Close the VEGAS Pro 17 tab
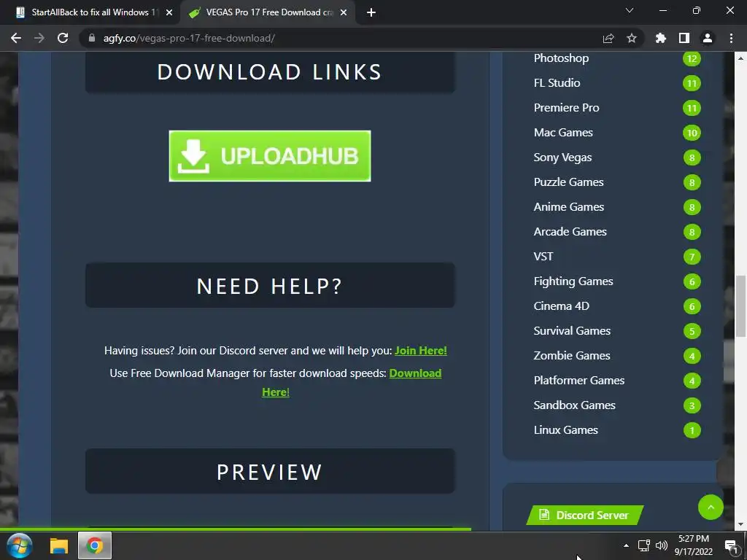This screenshot has height=560, width=747. [344, 13]
